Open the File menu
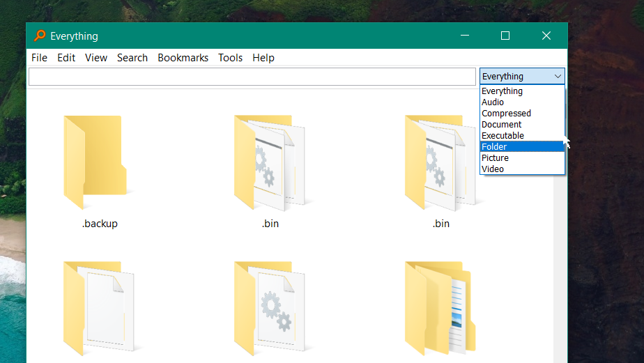The height and width of the screenshot is (363, 644). click(x=40, y=58)
